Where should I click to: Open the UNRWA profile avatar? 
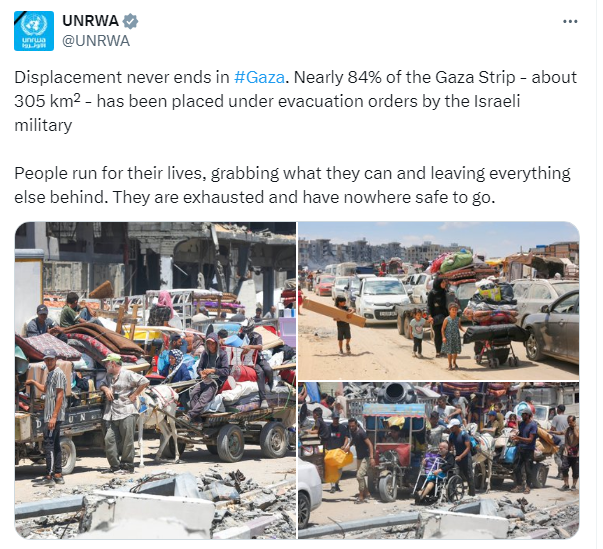point(34,31)
